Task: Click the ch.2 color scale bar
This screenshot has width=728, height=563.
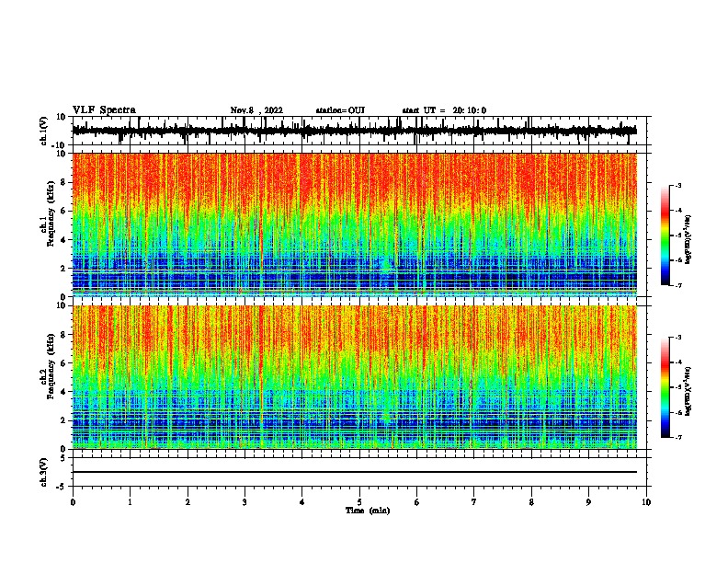Action: click(665, 387)
